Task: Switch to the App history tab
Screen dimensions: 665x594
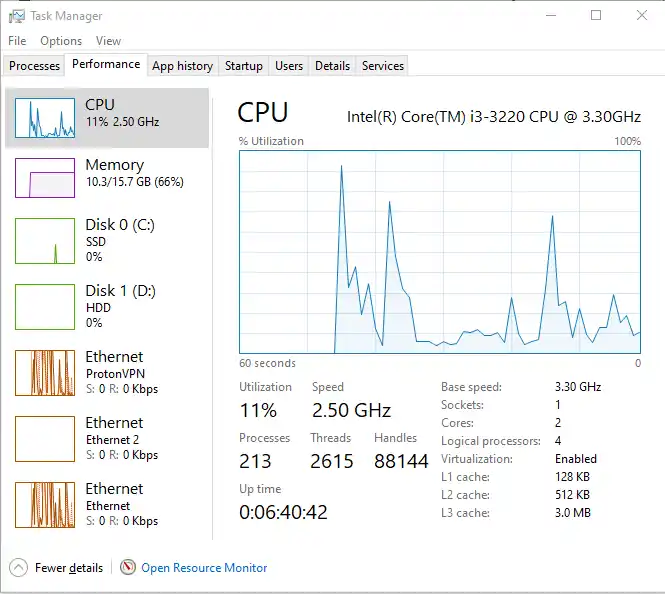Action: (182, 66)
